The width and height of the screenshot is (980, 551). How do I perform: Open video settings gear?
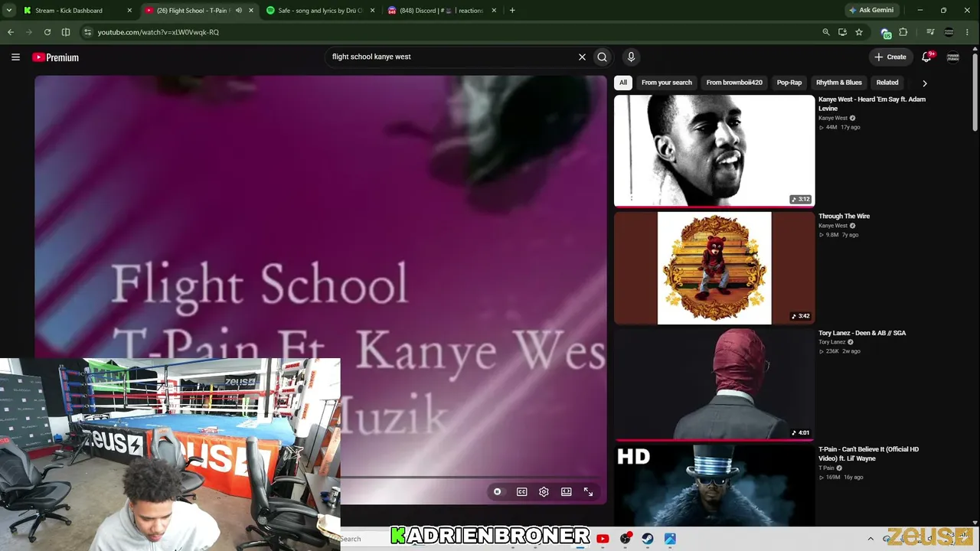(x=544, y=492)
